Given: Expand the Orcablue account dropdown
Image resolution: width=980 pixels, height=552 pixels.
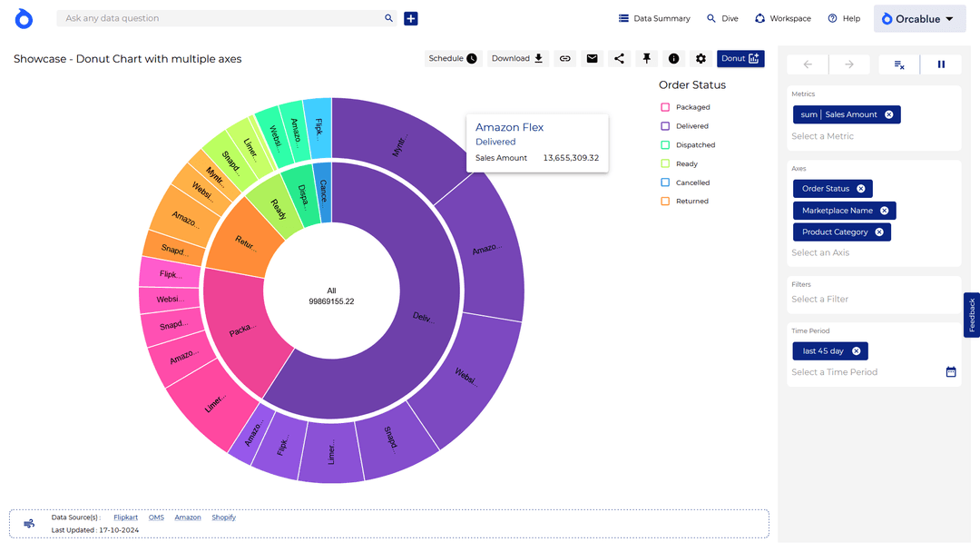Looking at the screenshot, I should tap(917, 19).
